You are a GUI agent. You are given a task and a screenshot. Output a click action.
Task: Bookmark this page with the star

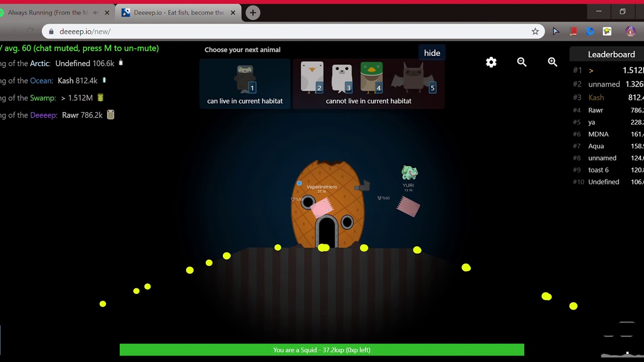coord(535,31)
